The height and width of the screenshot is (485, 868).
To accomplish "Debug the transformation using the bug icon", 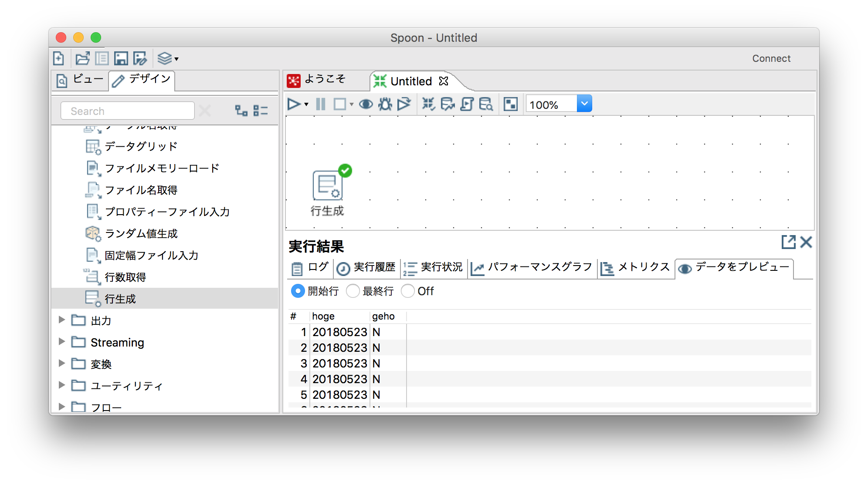I will point(385,104).
